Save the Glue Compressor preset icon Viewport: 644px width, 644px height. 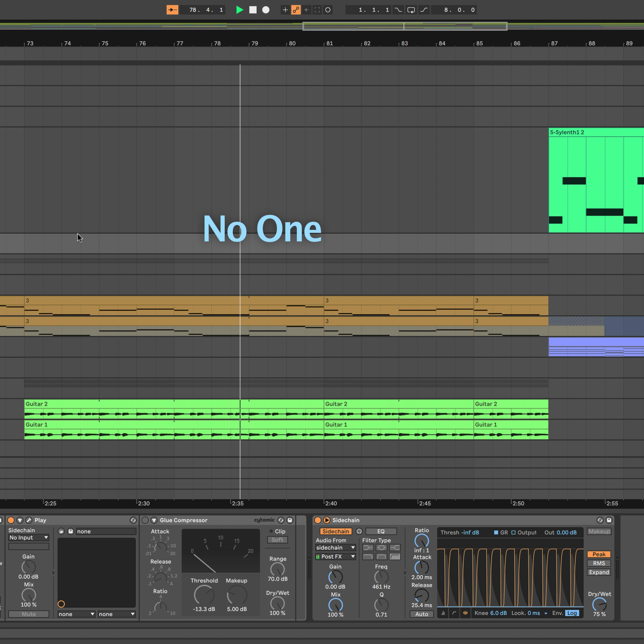(x=290, y=520)
